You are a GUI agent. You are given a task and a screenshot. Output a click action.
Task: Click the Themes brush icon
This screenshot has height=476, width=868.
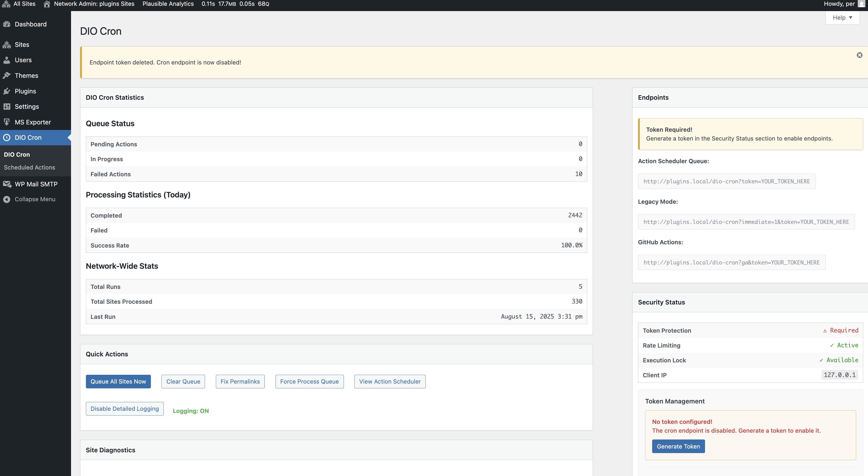pyautogui.click(x=7, y=76)
